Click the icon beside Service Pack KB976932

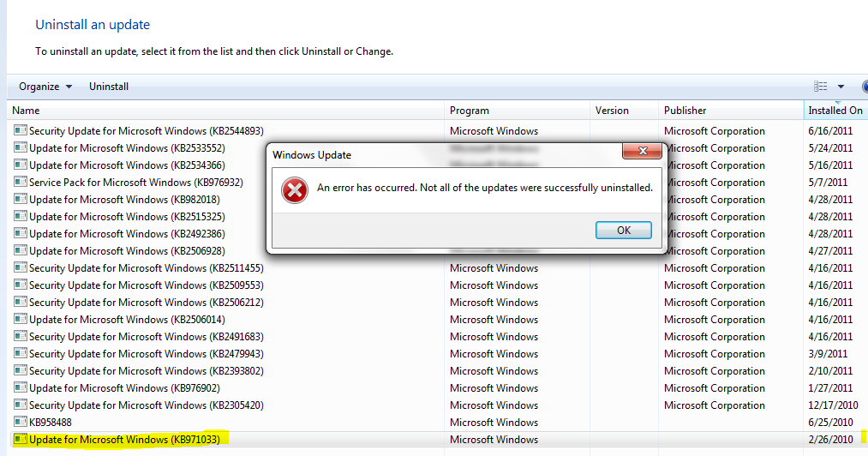click(x=20, y=183)
